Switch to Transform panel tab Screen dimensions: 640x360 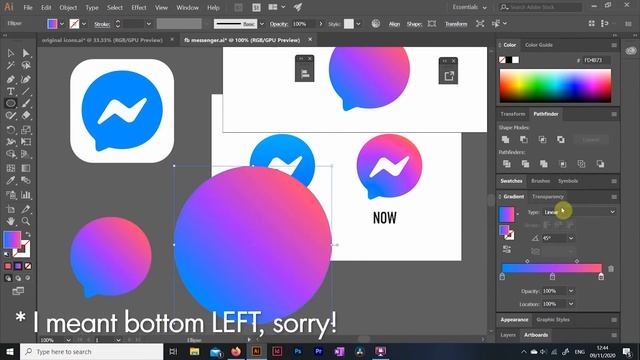(x=513, y=114)
